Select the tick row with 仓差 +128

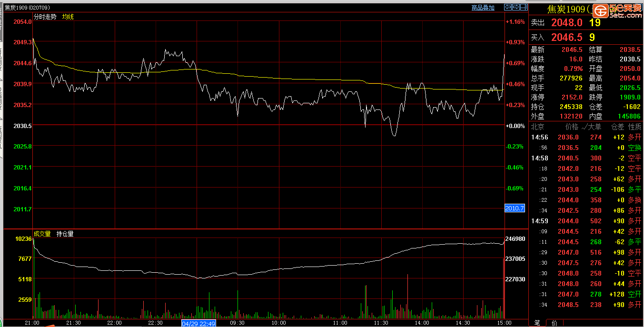(x=586, y=294)
